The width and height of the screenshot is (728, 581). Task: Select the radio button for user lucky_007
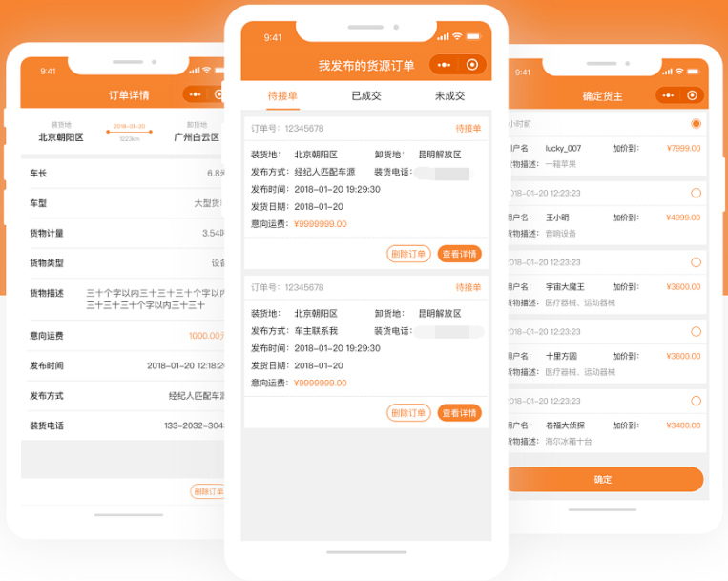(696, 124)
